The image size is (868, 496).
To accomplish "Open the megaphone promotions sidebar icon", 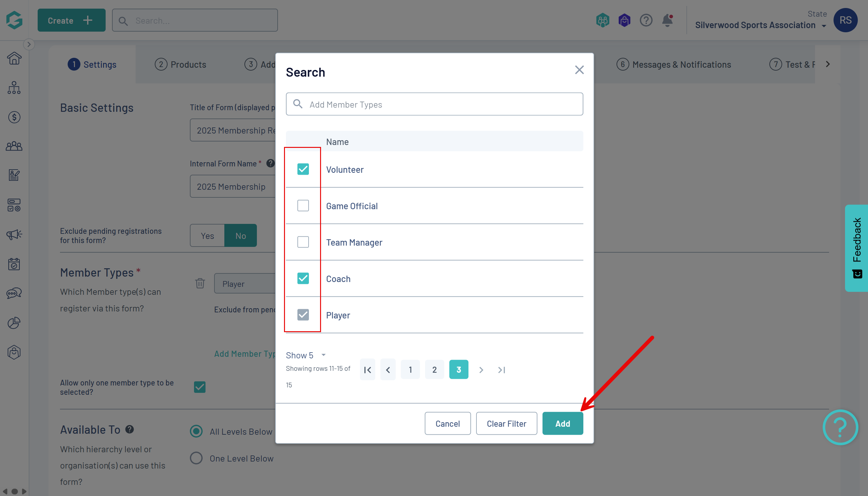I will [14, 234].
